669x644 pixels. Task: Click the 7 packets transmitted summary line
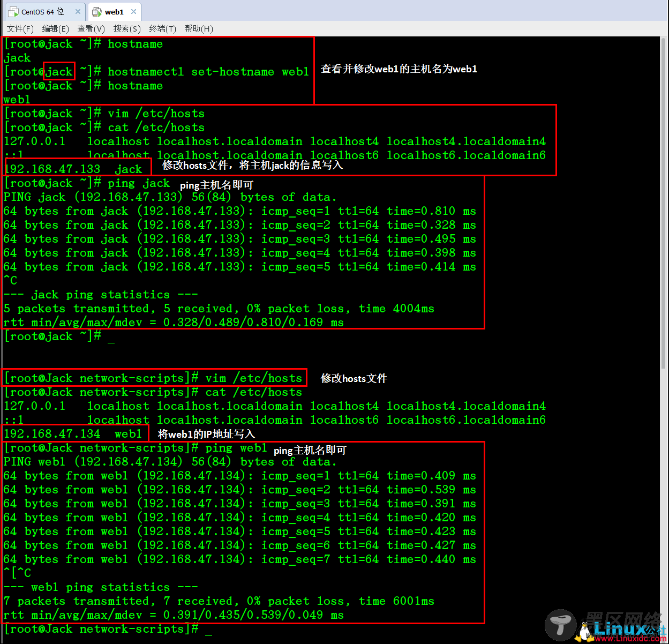click(x=219, y=601)
